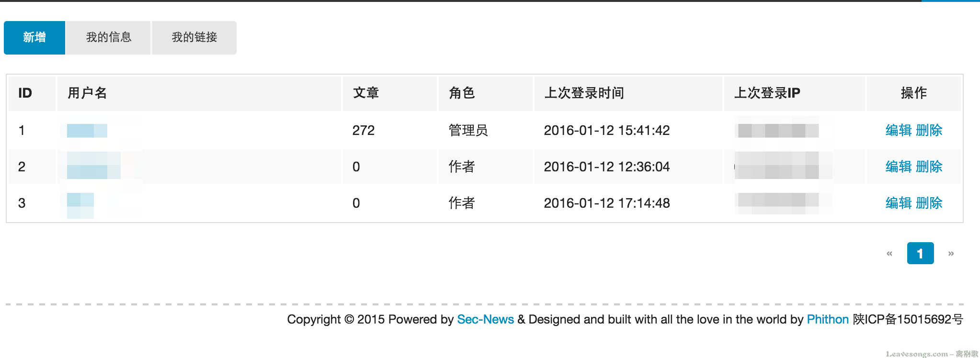Open the 我的信息 tab
980x358 pixels.
coord(108,37)
